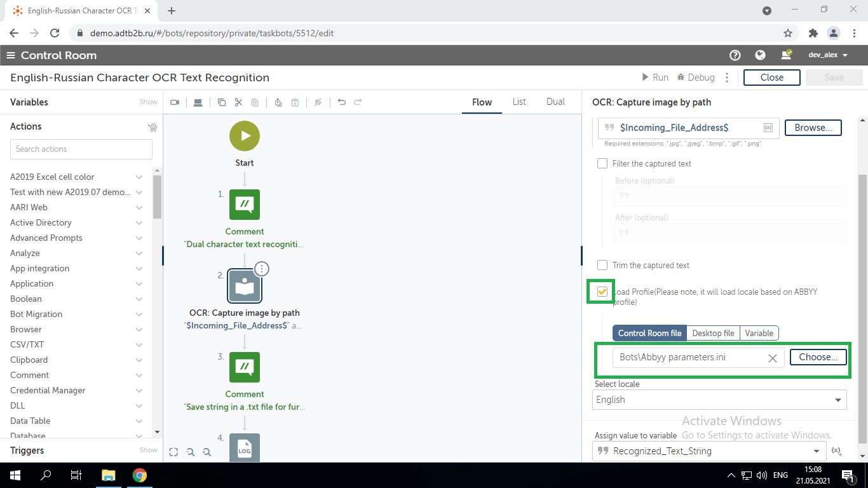The width and height of the screenshot is (868, 488).
Task: Click the globe language icon
Action: click(760, 55)
